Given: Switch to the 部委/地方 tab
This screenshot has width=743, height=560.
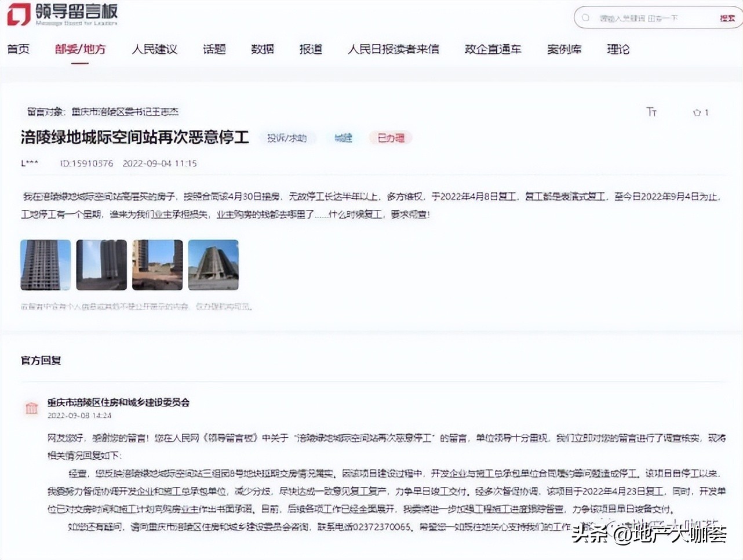Looking at the screenshot, I should (80, 49).
